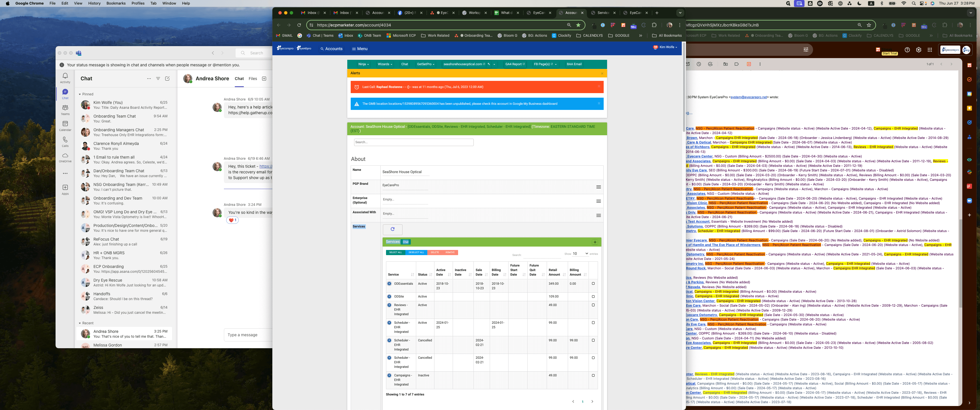Open system@eyecarepro.net link in the email
This screenshot has height=410, width=980.
click(x=749, y=97)
